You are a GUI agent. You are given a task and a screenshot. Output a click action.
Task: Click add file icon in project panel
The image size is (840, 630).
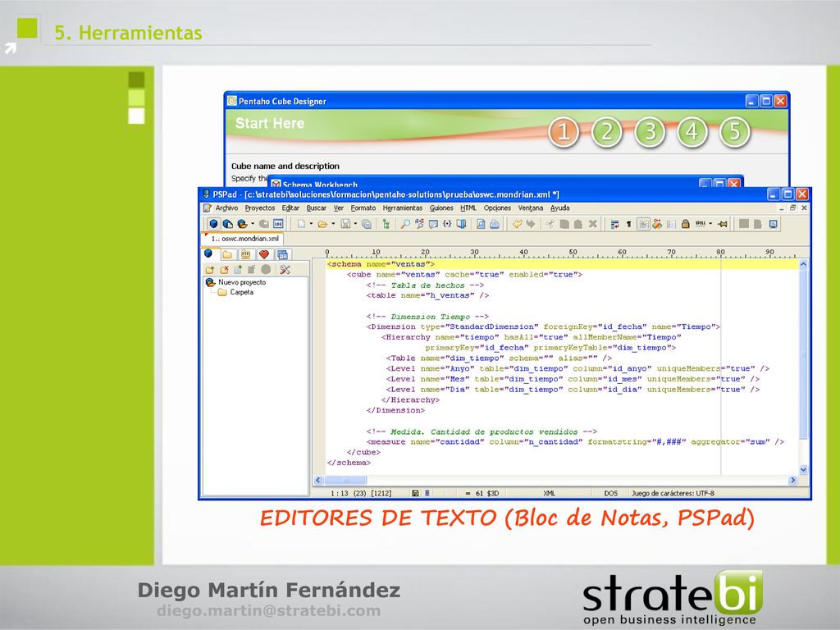click(x=239, y=269)
